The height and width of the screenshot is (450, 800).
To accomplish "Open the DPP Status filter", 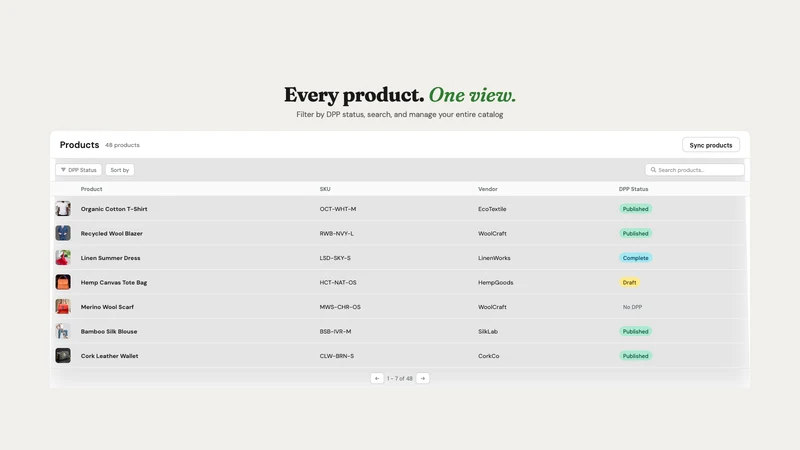I will tap(79, 170).
